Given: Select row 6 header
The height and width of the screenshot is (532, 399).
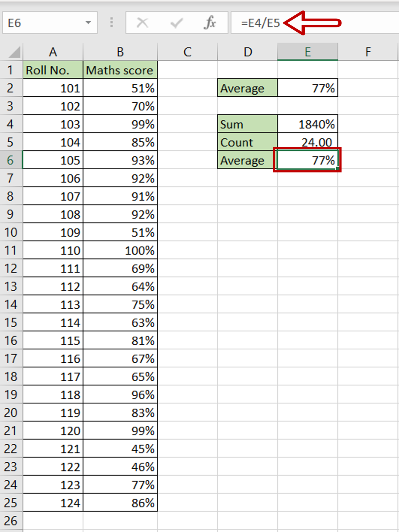Looking at the screenshot, I should 11,160.
